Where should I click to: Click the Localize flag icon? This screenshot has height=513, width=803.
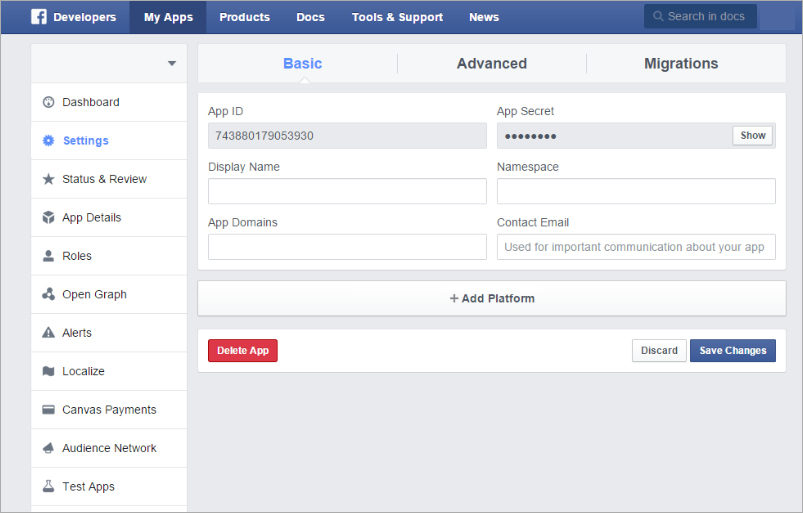click(x=48, y=371)
